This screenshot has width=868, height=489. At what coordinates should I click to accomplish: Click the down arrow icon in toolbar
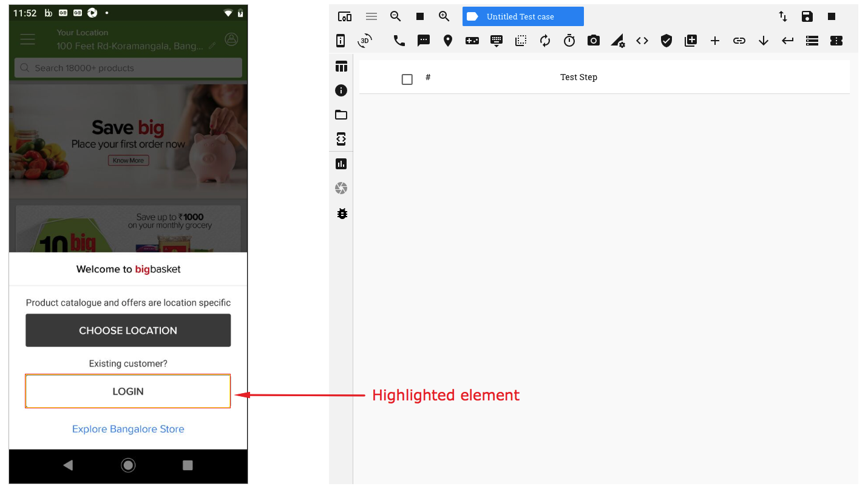764,41
